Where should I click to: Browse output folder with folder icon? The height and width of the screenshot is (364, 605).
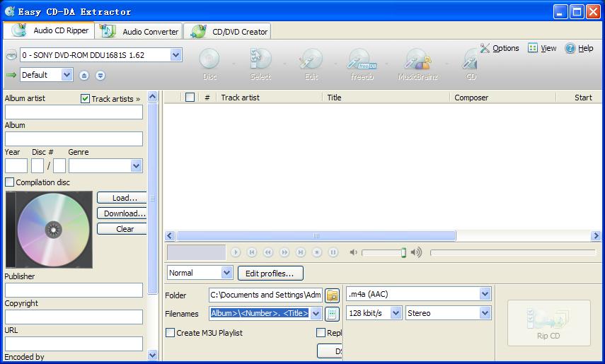pyautogui.click(x=332, y=295)
